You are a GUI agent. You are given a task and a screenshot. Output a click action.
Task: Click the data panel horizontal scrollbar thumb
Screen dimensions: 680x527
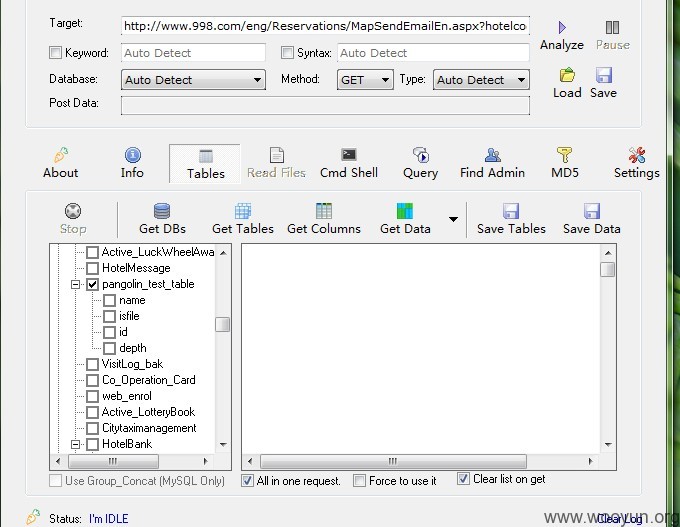coord(393,461)
